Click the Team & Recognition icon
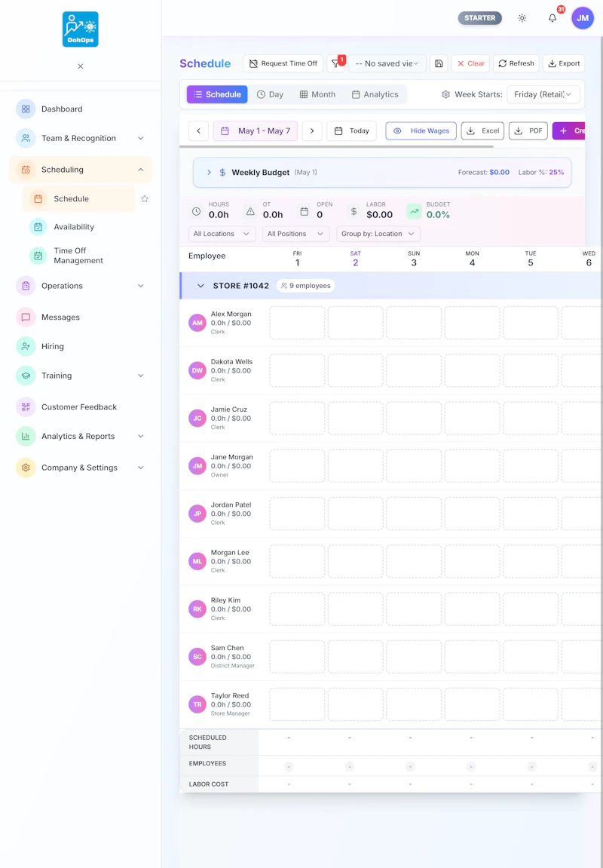 point(26,139)
